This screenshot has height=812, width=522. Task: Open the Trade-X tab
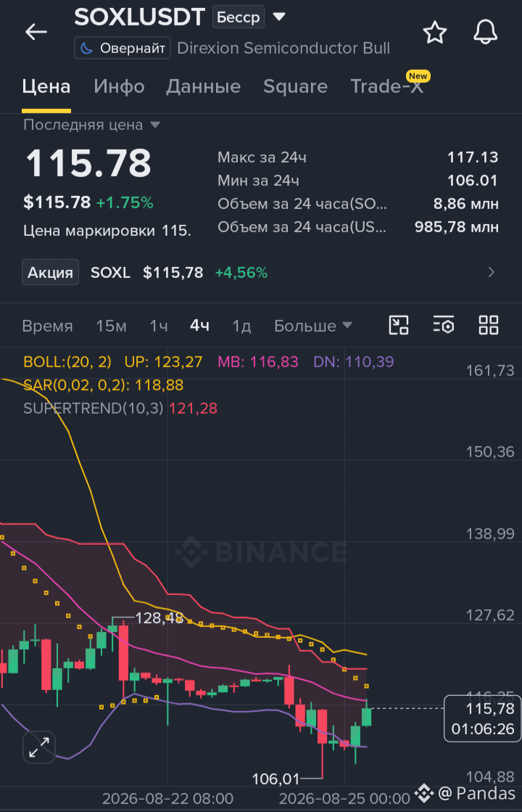[x=387, y=86]
